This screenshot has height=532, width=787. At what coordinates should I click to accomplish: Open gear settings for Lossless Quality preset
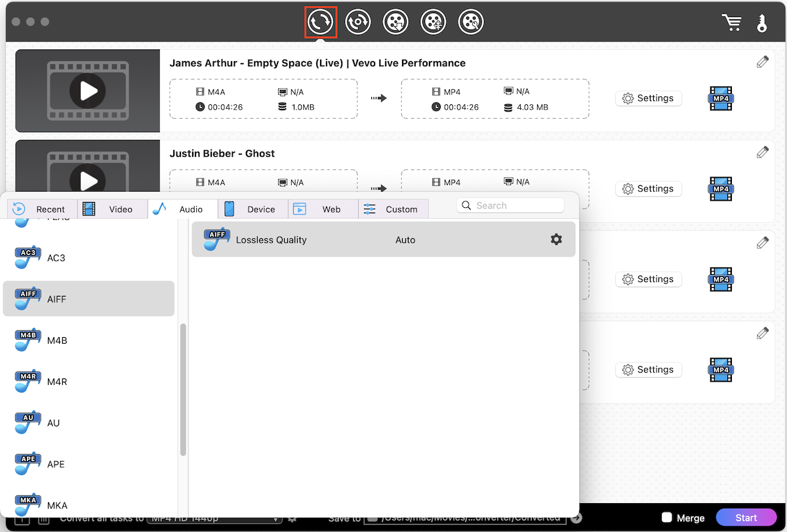pos(556,239)
